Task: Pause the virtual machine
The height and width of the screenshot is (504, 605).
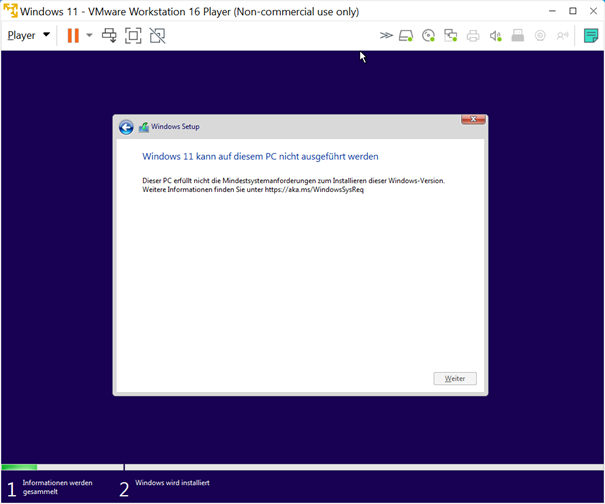Action: [x=73, y=36]
